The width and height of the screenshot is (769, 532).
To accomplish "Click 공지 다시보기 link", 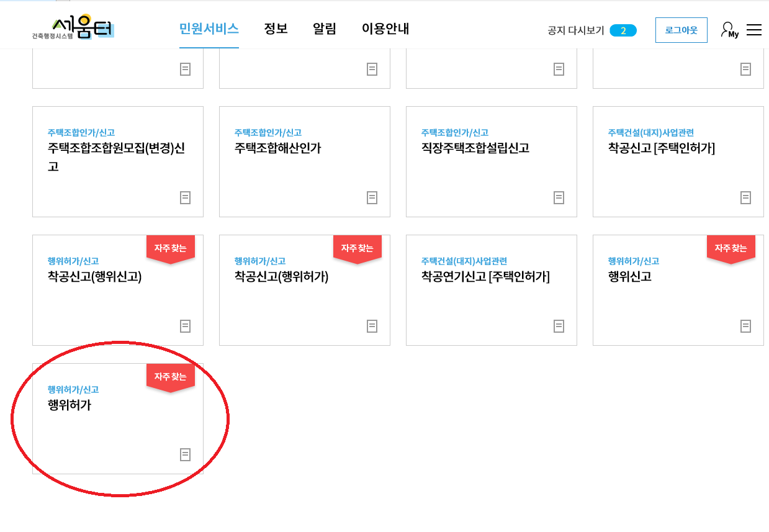I will 576,30.
